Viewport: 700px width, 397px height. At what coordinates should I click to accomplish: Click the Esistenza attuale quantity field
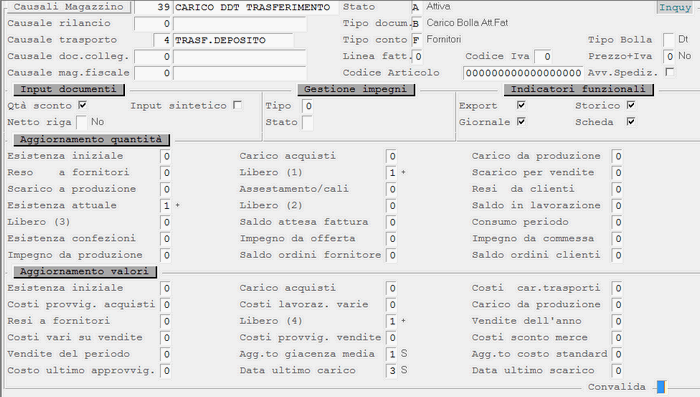click(x=166, y=205)
